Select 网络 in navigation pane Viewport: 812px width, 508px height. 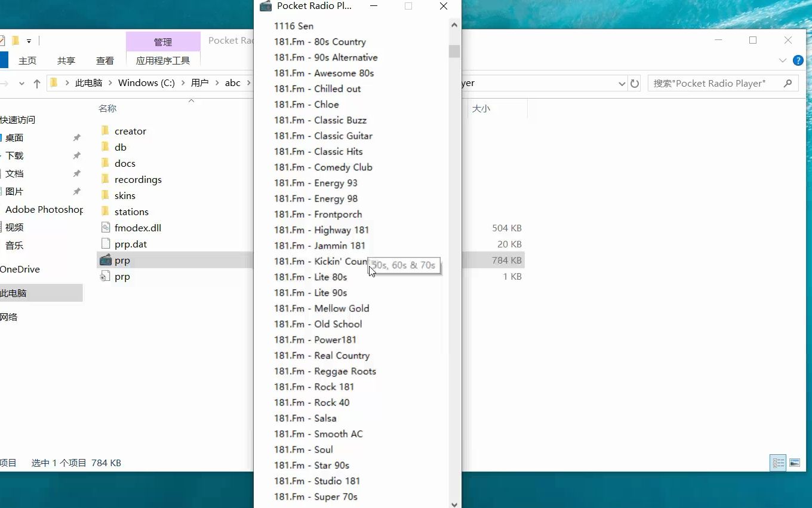9,317
